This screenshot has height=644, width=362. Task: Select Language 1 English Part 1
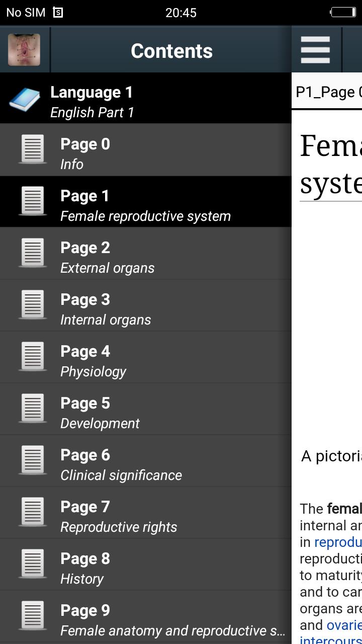pos(146,98)
